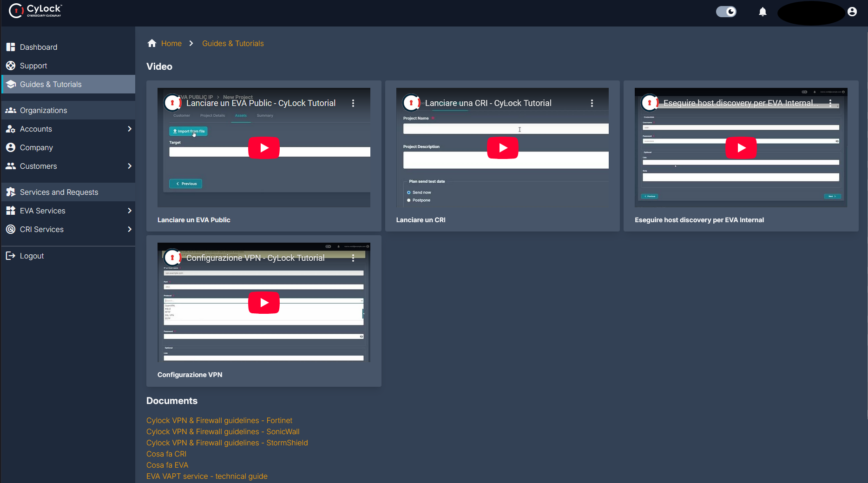Open more options on EVA Public video

click(353, 103)
